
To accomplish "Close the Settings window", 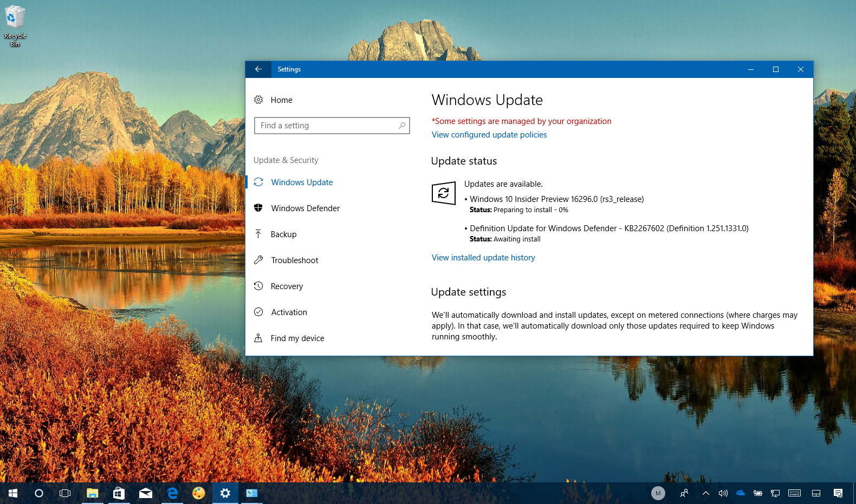I will (801, 69).
